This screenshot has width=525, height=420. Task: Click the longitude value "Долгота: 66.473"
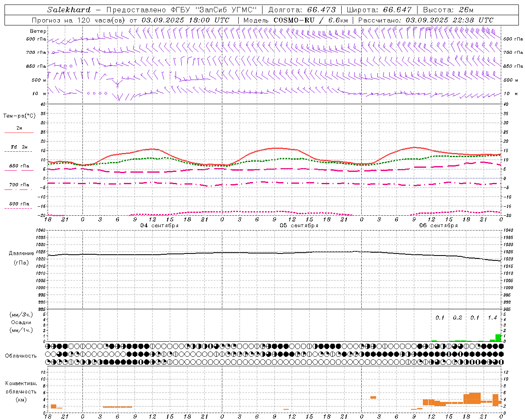pos(302,10)
